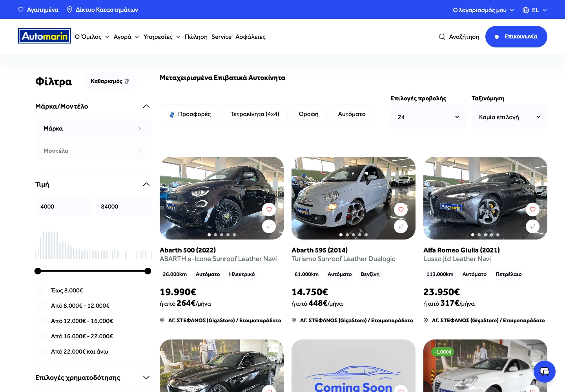The image size is (565, 392).
Task: Favorite the Alfa Romeo Giulia (2021) with heart
Action: [533, 209]
